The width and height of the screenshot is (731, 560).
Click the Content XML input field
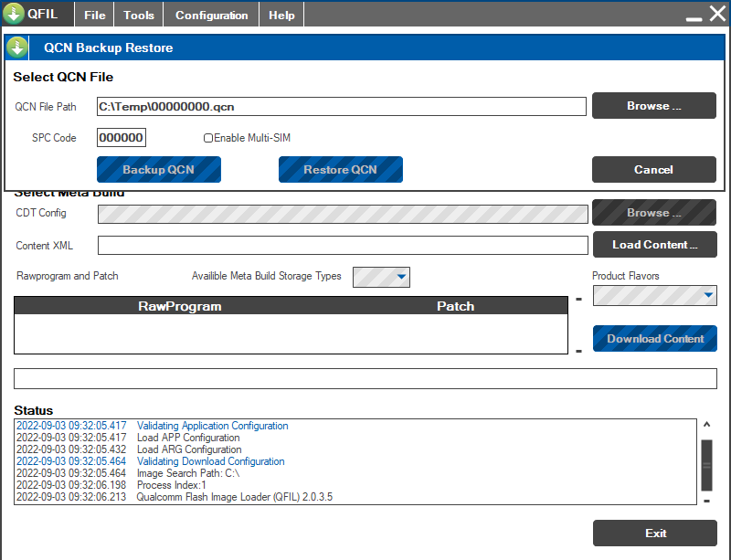click(343, 246)
